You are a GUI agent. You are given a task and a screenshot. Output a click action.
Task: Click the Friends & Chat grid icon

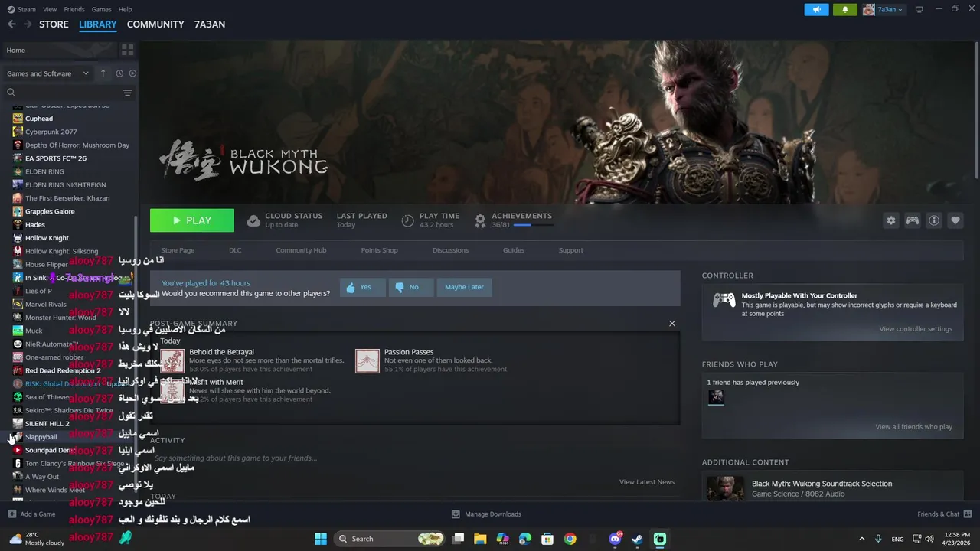pos(968,514)
